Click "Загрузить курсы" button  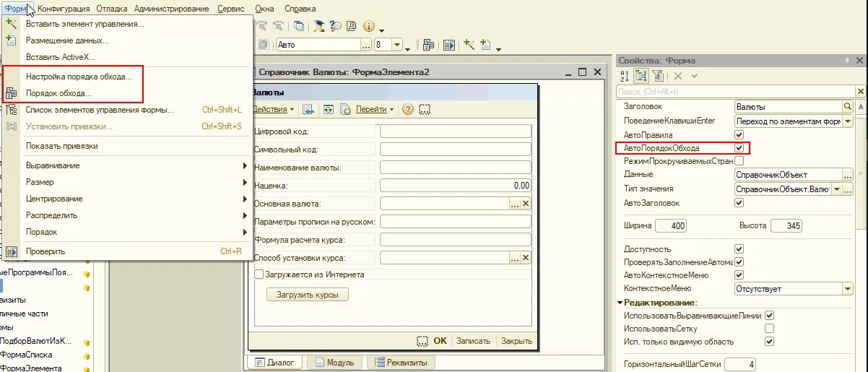pos(308,295)
